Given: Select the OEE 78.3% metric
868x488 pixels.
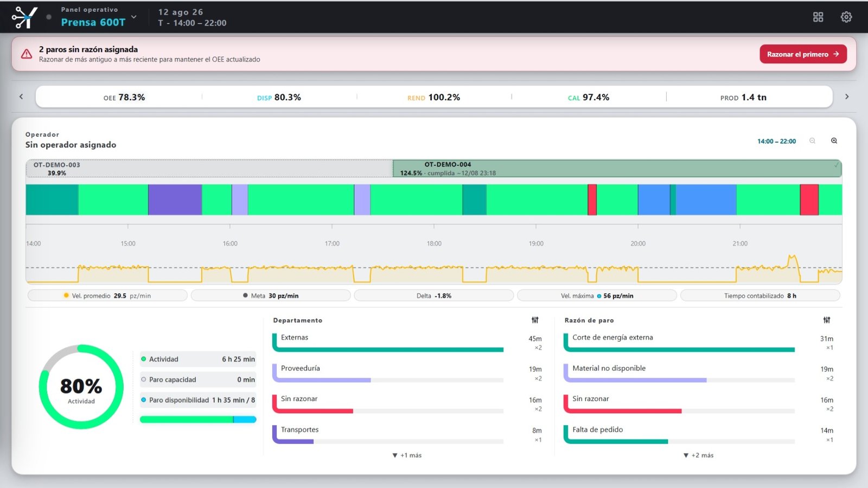Looking at the screenshot, I should [x=124, y=98].
